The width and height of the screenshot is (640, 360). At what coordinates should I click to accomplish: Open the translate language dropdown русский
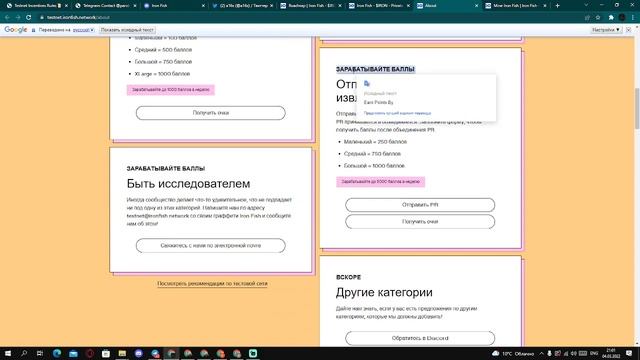(83, 30)
